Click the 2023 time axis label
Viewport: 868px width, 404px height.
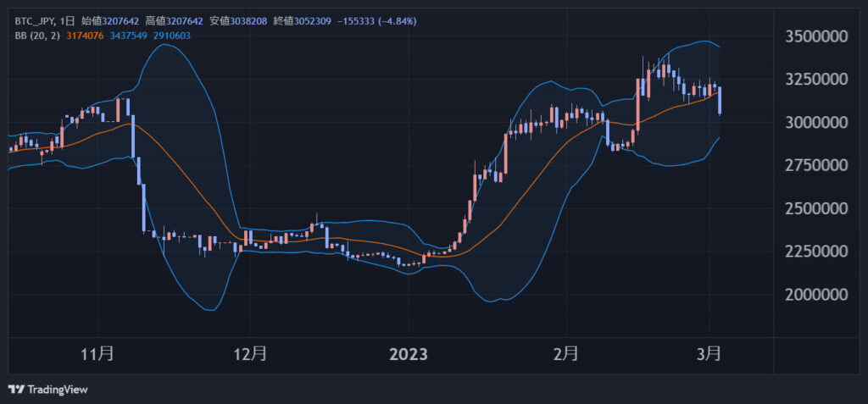409,354
